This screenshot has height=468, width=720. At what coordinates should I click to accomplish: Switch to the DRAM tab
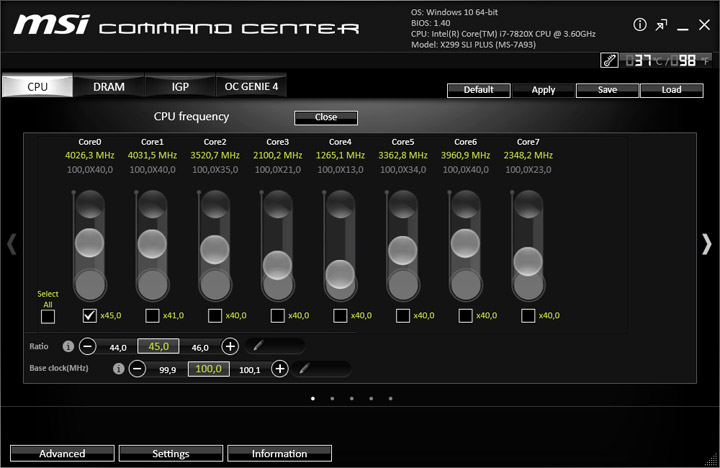pos(109,86)
